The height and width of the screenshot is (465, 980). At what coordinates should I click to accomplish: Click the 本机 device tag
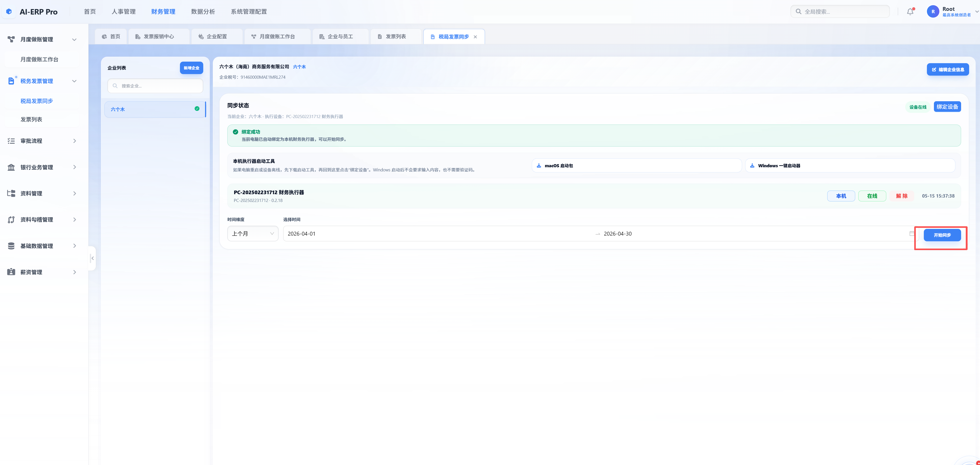coord(841,196)
